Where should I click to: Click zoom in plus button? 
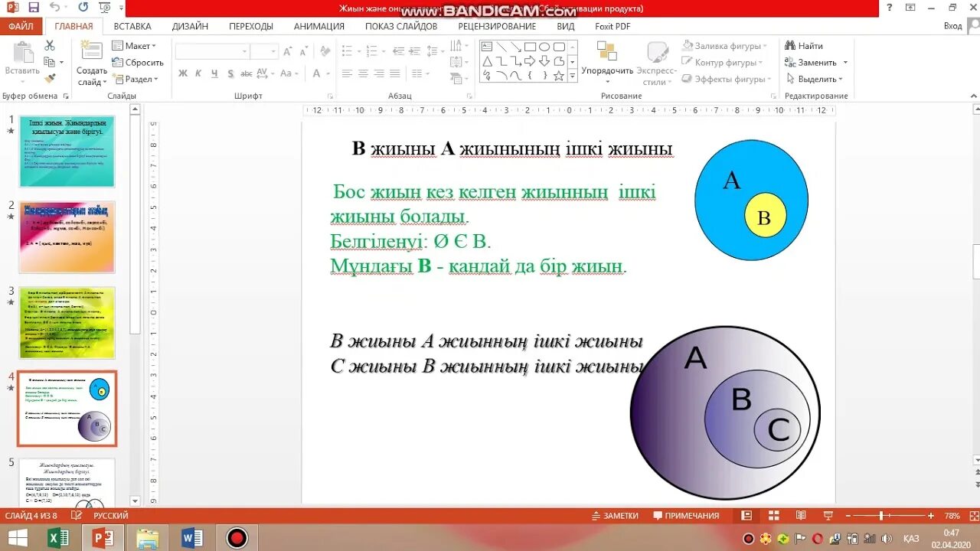[x=931, y=516]
